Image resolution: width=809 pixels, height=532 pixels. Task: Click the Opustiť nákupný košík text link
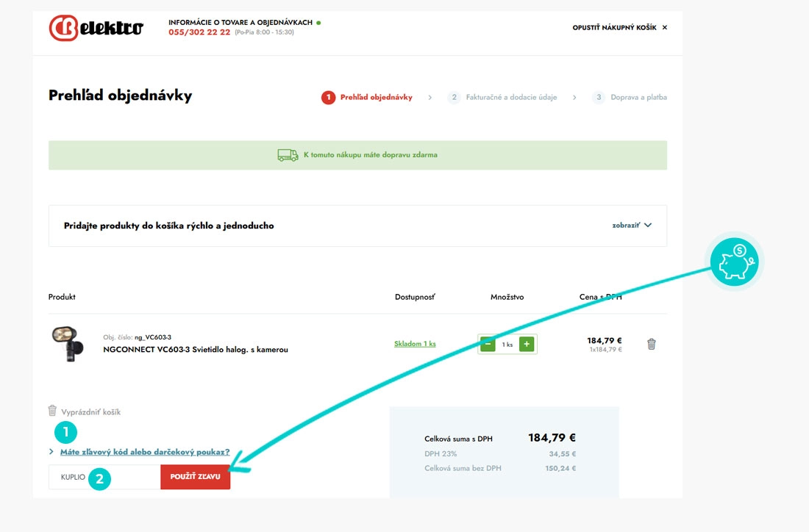click(614, 27)
